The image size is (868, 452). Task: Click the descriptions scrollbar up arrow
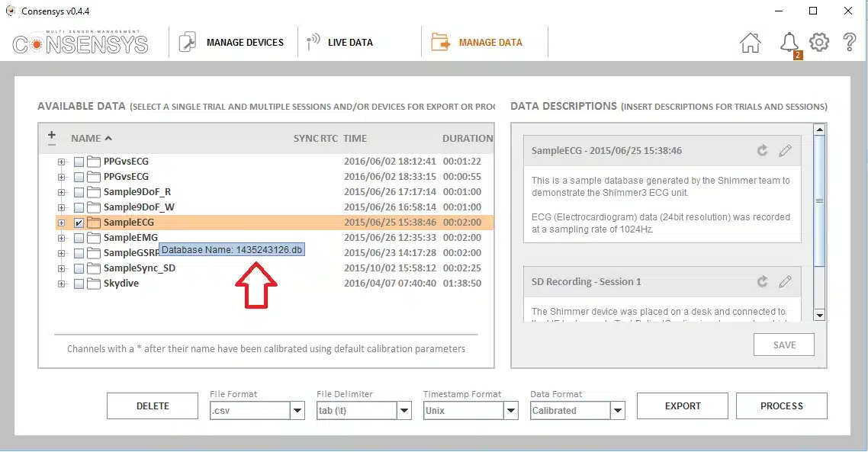click(x=820, y=130)
